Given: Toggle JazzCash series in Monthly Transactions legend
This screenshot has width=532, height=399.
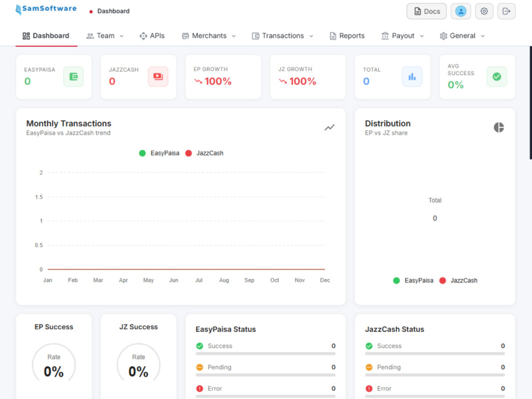Looking at the screenshot, I should click(204, 153).
